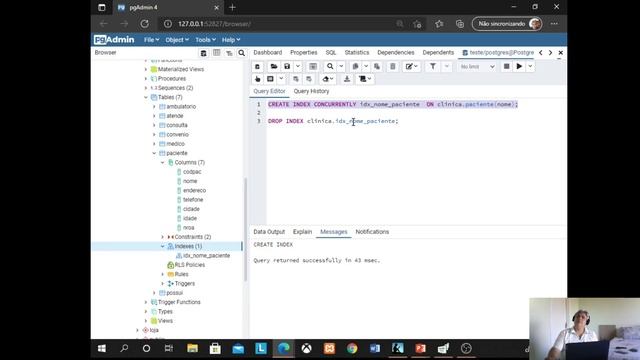Open the Macros icon menu
The width and height of the screenshot is (640, 360).
click(365, 79)
